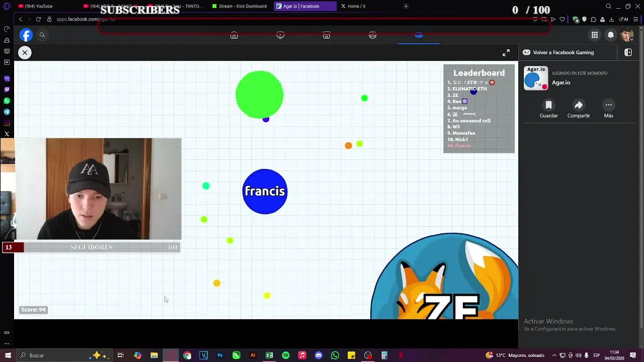Go back with the browser back arrow

click(20, 19)
